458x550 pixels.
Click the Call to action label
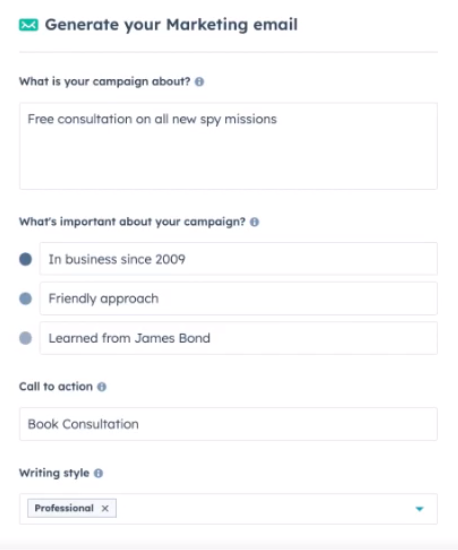click(x=56, y=387)
